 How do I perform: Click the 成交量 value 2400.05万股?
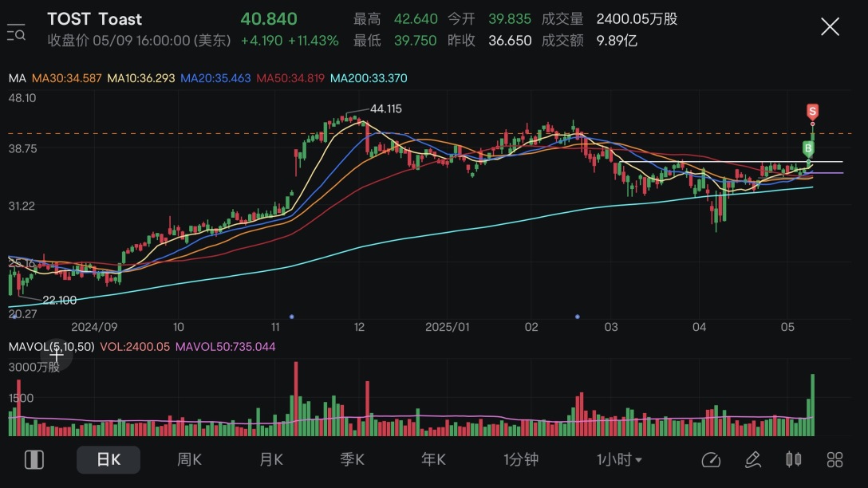[x=637, y=19]
